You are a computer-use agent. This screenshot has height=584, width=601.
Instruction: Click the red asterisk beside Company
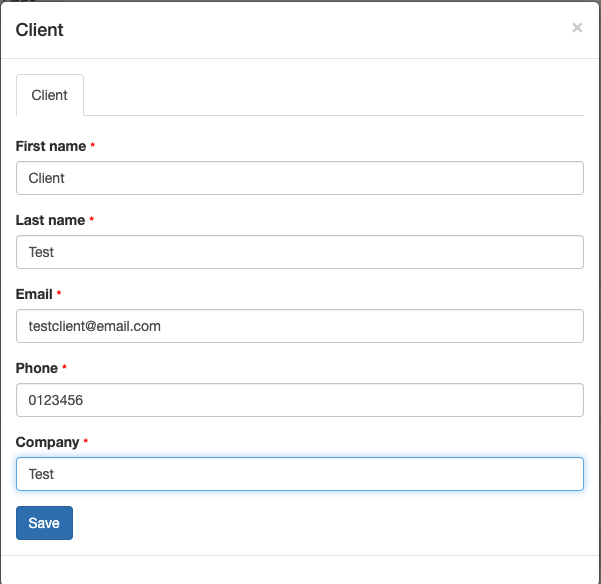pyautogui.click(x=86, y=442)
